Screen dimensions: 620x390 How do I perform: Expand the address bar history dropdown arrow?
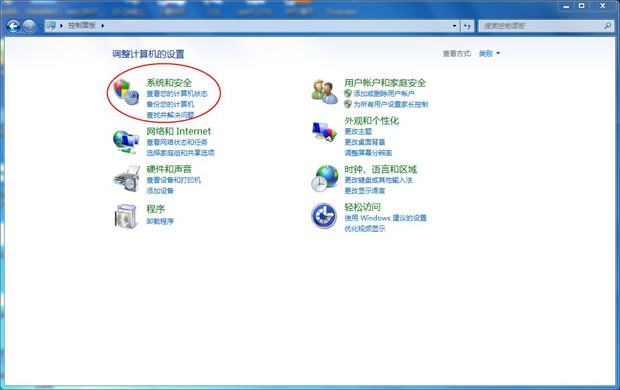click(454, 26)
